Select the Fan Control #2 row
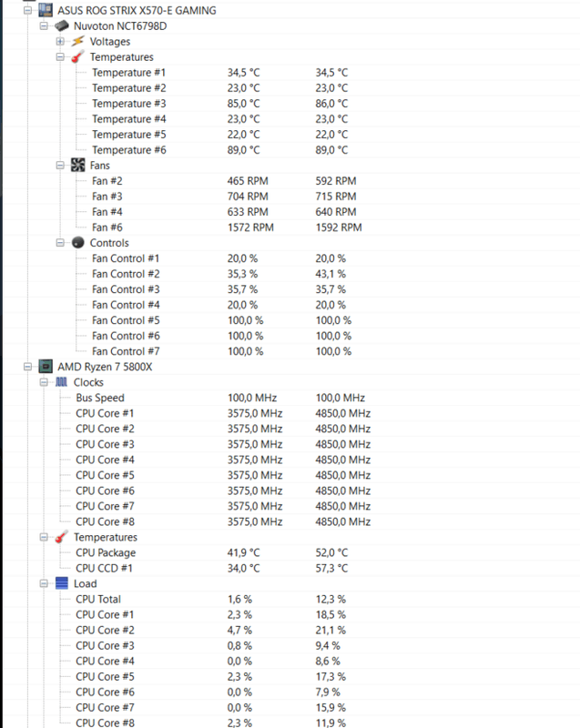Image resolution: width=580 pixels, height=728 pixels. (126, 274)
